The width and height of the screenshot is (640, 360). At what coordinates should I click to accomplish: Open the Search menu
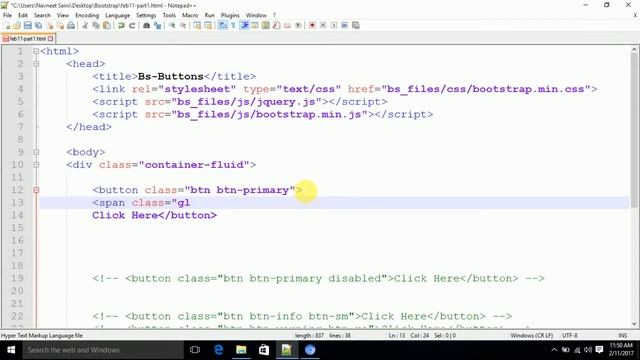[x=42, y=15]
